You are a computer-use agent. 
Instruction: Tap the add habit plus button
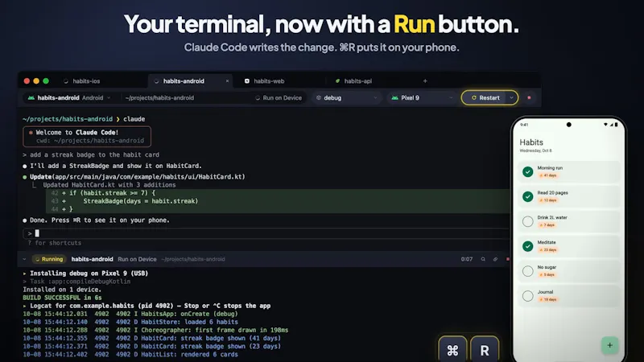pyautogui.click(x=609, y=345)
